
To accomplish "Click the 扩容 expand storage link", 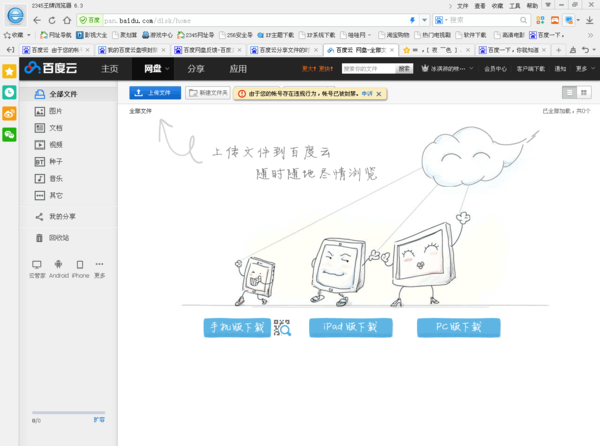I will click(99, 420).
